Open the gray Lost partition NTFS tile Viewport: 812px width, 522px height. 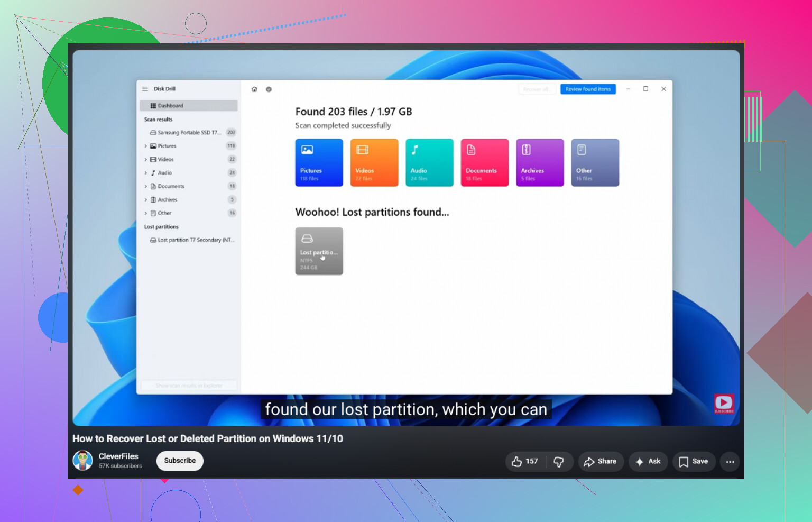point(319,251)
